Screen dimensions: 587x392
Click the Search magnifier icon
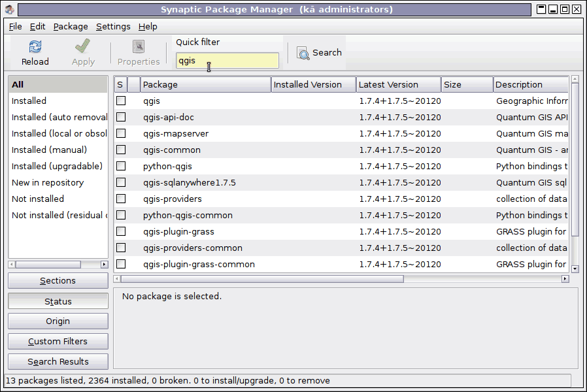303,53
